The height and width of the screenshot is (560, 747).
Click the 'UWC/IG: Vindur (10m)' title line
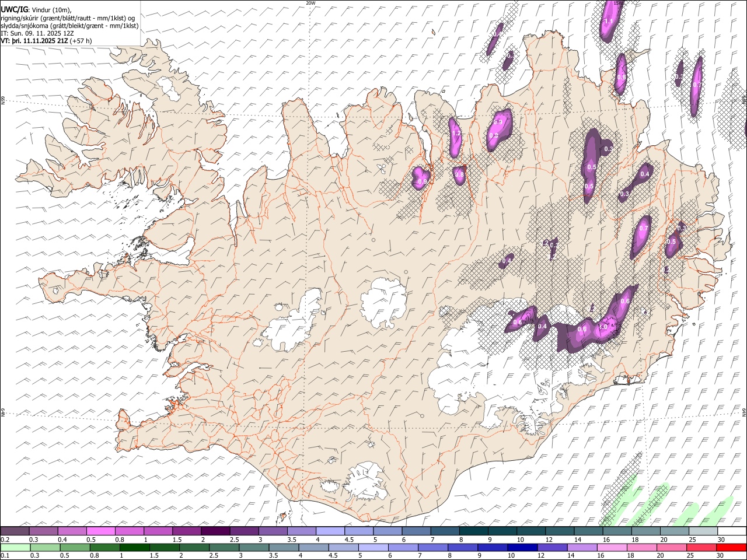[x=36, y=10]
